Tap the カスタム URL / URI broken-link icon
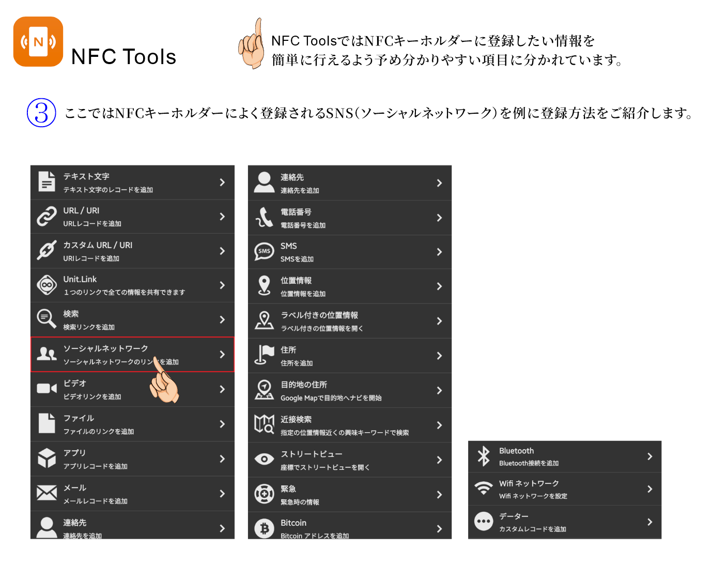This screenshot has width=728, height=565. tap(47, 250)
